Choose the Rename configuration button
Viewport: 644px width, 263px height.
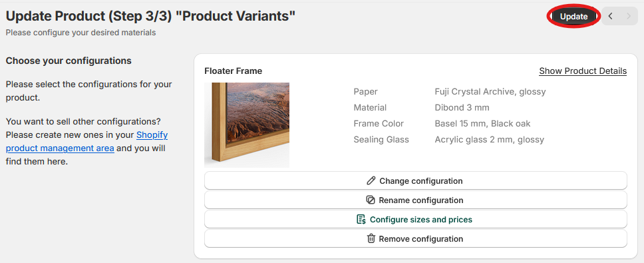click(416, 200)
